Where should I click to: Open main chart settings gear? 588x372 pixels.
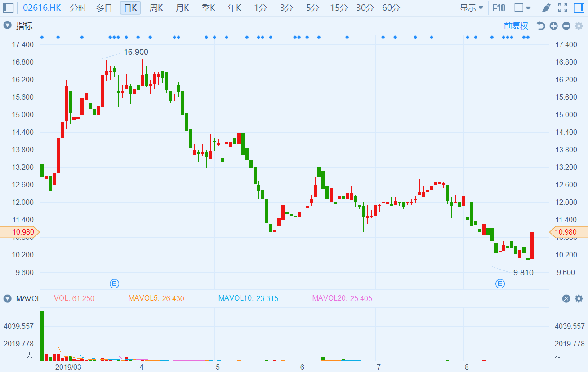click(579, 26)
